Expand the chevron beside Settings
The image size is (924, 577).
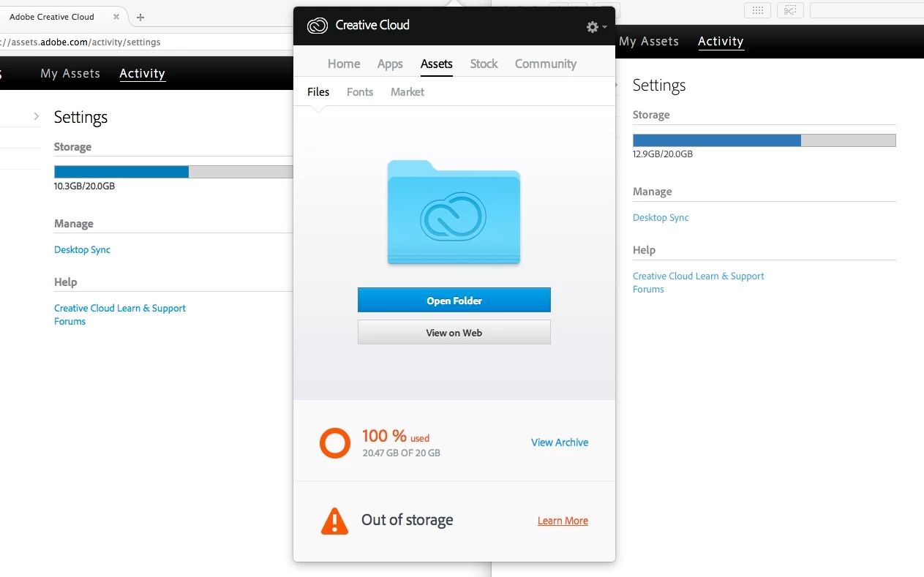point(37,116)
